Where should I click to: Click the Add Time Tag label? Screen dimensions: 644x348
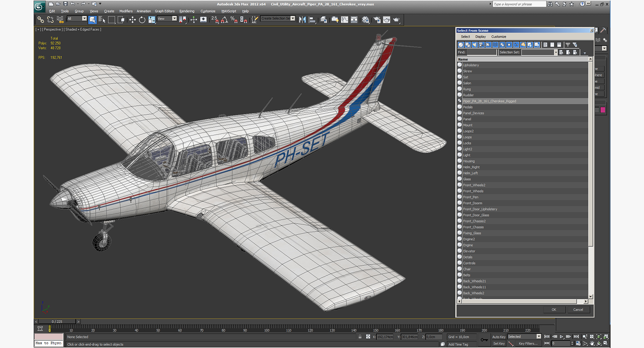pos(458,344)
